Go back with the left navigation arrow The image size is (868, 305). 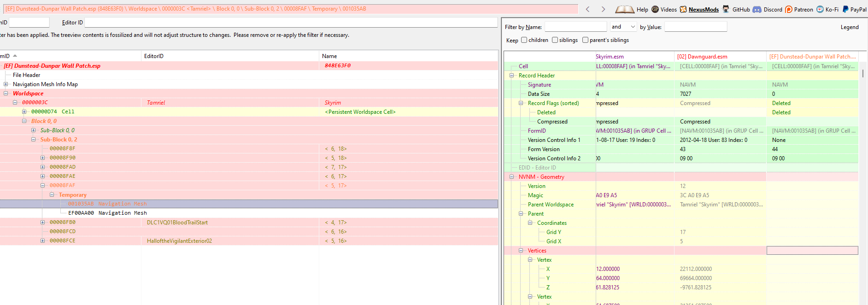pyautogui.click(x=588, y=9)
